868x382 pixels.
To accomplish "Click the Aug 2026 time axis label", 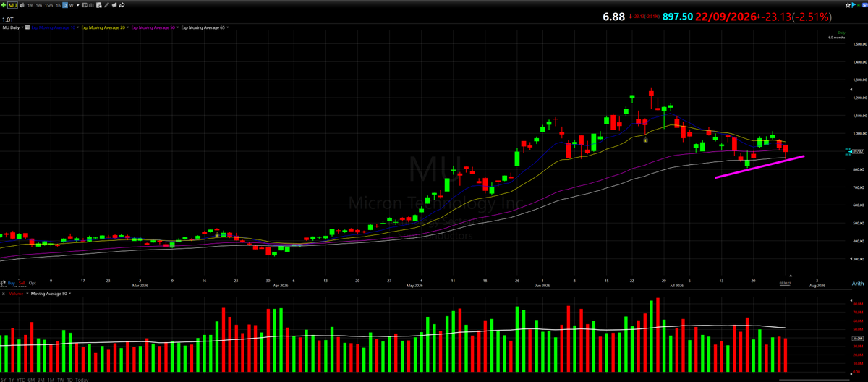I will [x=817, y=286].
